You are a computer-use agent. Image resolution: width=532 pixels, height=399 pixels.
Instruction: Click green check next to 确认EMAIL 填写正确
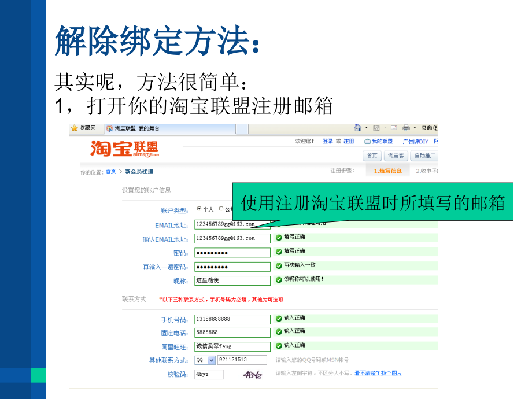(279, 238)
